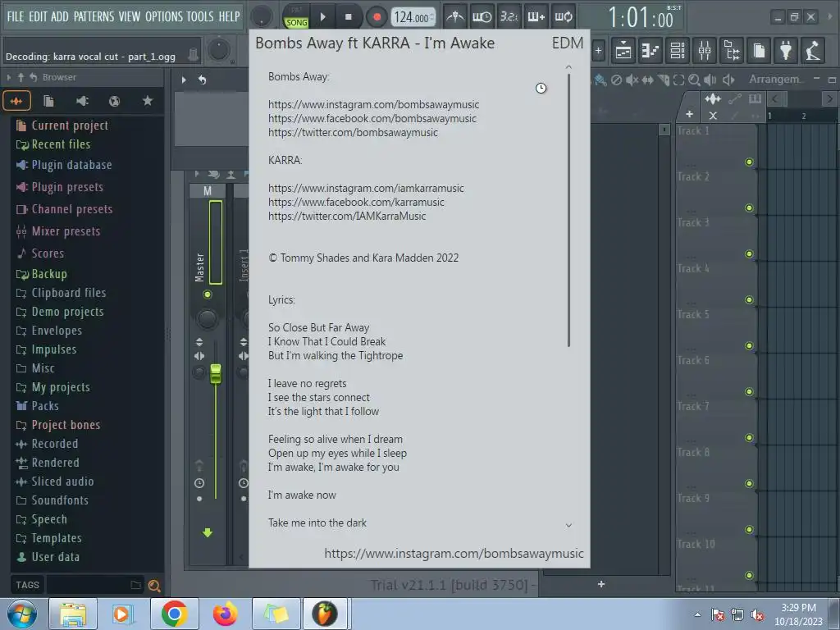Open Google Chrome from the taskbar
This screenshot has width=840, height=630.
click(174, 614)
